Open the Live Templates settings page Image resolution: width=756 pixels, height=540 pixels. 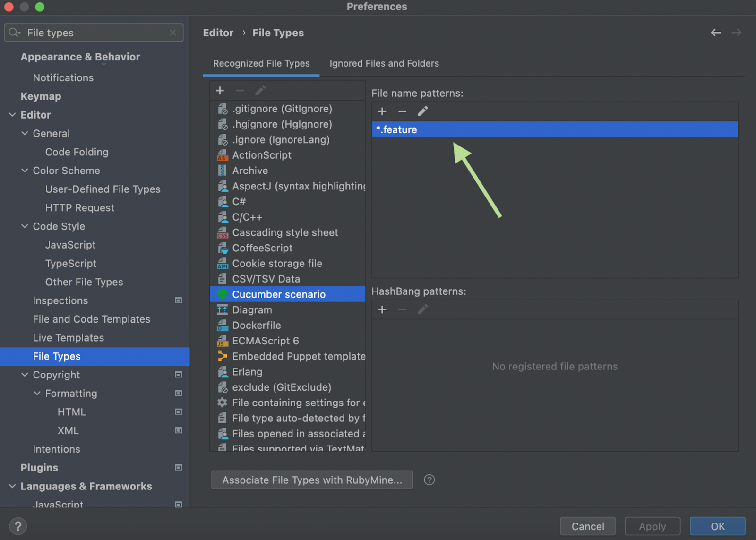coord(69,338)
